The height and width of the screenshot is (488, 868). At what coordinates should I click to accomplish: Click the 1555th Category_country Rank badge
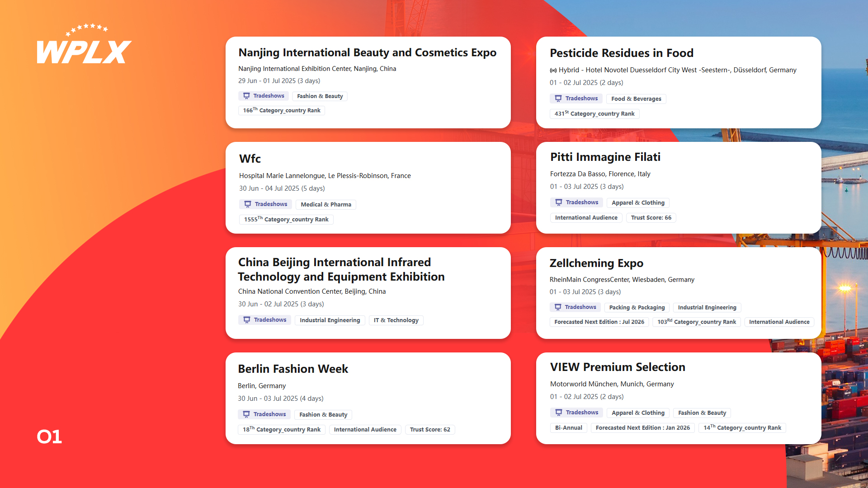[x=286, y=220]
